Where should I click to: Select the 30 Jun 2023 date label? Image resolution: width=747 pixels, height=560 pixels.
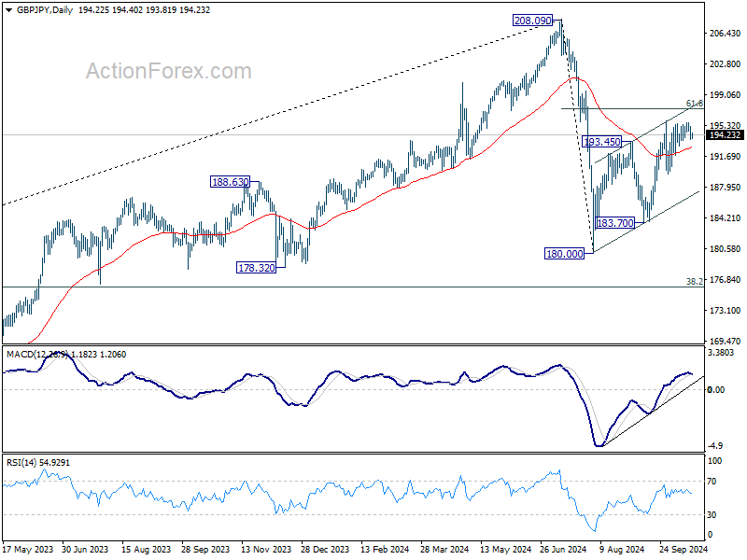click(x=85, y=549)
